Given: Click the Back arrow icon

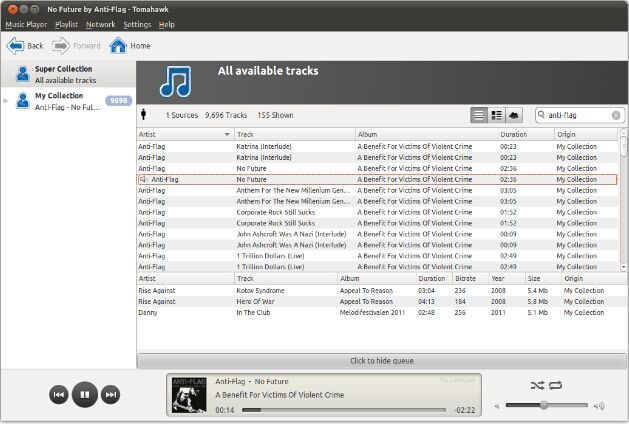Looking at the screenshot, I should (x=15, y=46).
